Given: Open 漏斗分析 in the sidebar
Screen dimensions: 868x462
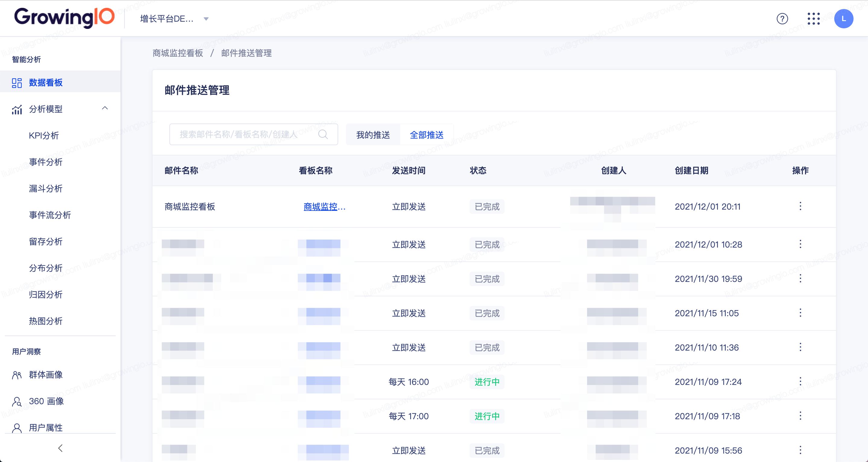Looking at the screenshot, I should pyautogui.click(x=46, y=189).
